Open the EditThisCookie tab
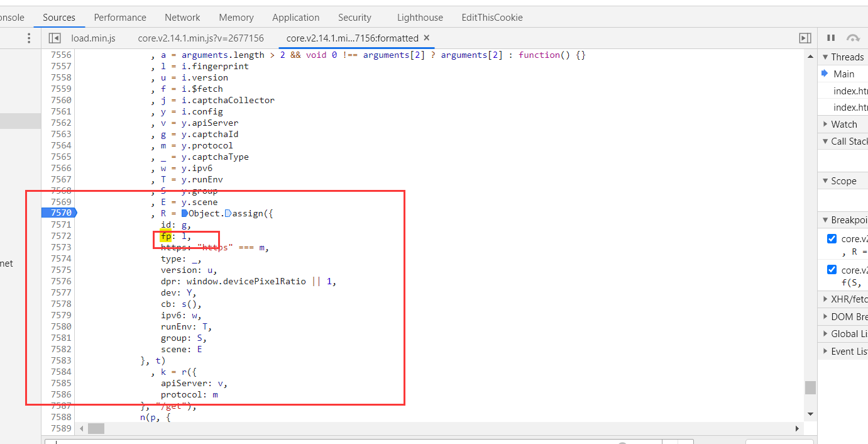This screenshot has width=868, height=444. click(492, 18)
